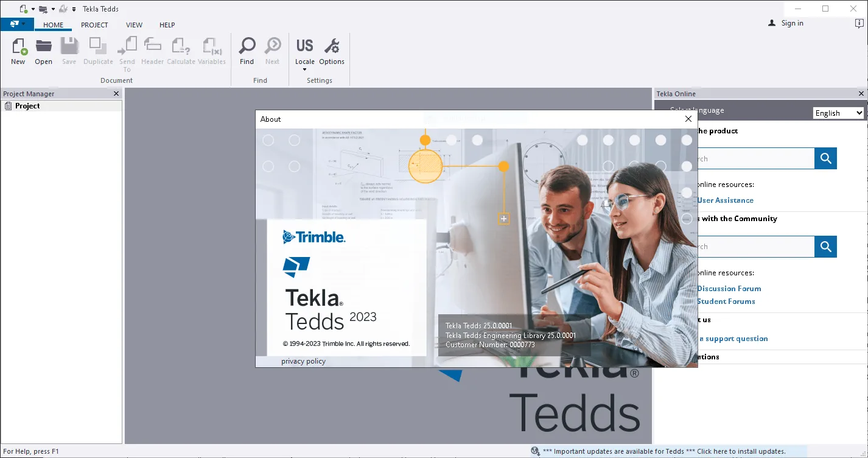Open the feedback speech bubble icon
Viewport: 868px width, 458px height.
[859, 23]
